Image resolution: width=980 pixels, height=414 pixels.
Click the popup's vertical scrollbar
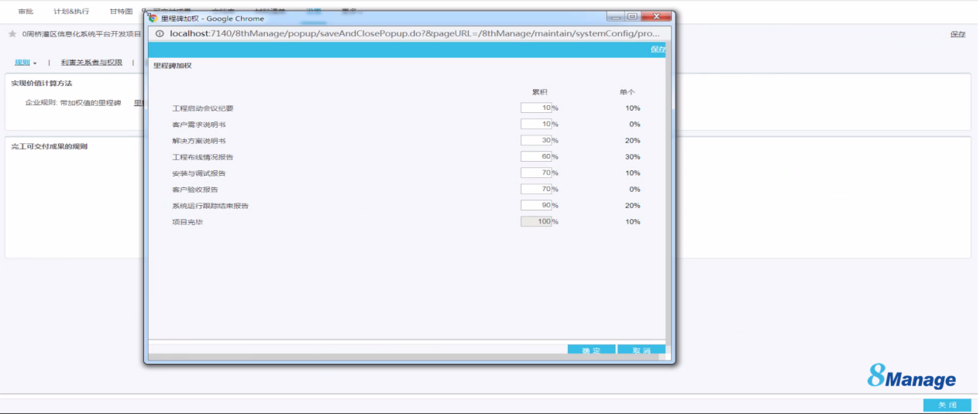(x=669, y=193)
